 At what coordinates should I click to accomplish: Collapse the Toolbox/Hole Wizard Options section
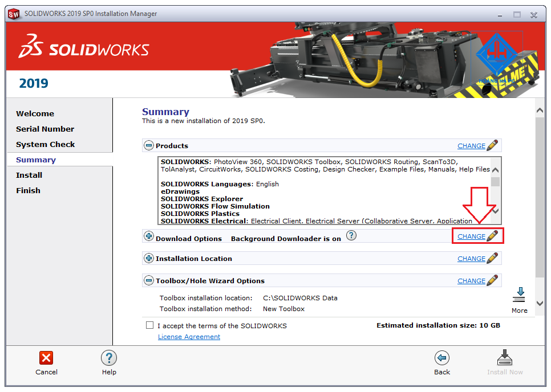(148, 280)
